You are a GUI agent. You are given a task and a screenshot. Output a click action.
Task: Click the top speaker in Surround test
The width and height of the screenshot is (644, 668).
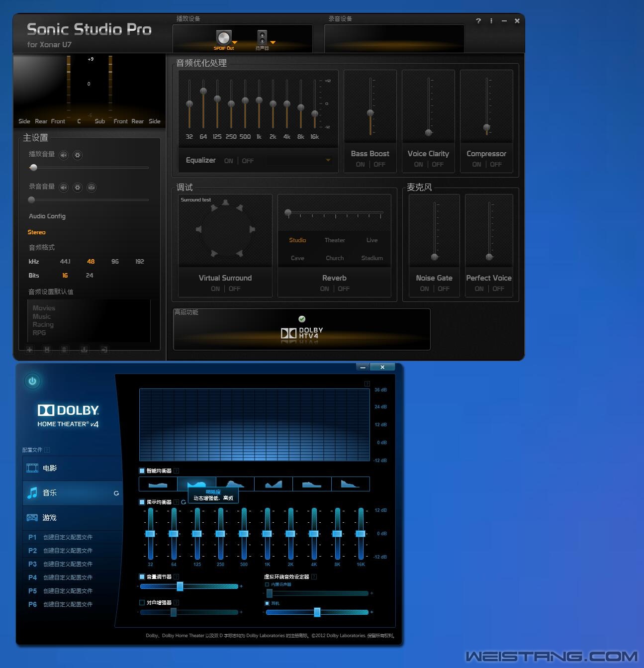click(x=225, y=202)
